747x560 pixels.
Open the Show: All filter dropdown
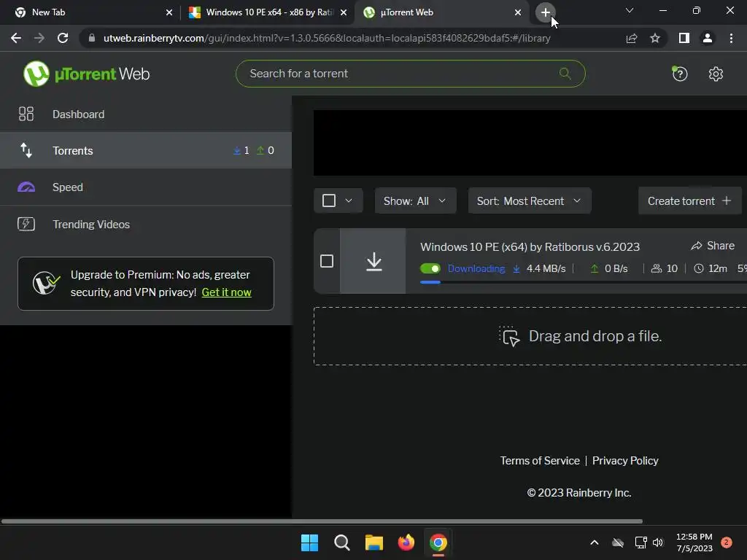pyautogui.click(x=415, y=201)
